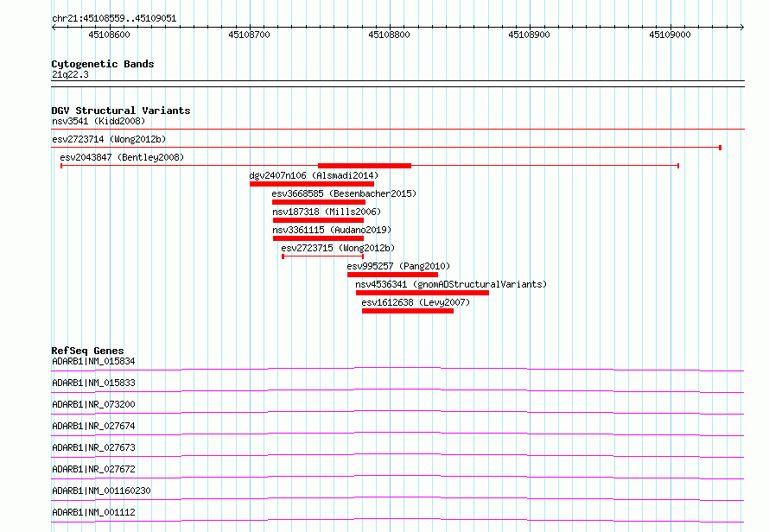Open transcript ADARB1|NR_073200
Image resolution: width=769 pixels, height=532 pixels.
pyautogui.click(x=93, y=404)
